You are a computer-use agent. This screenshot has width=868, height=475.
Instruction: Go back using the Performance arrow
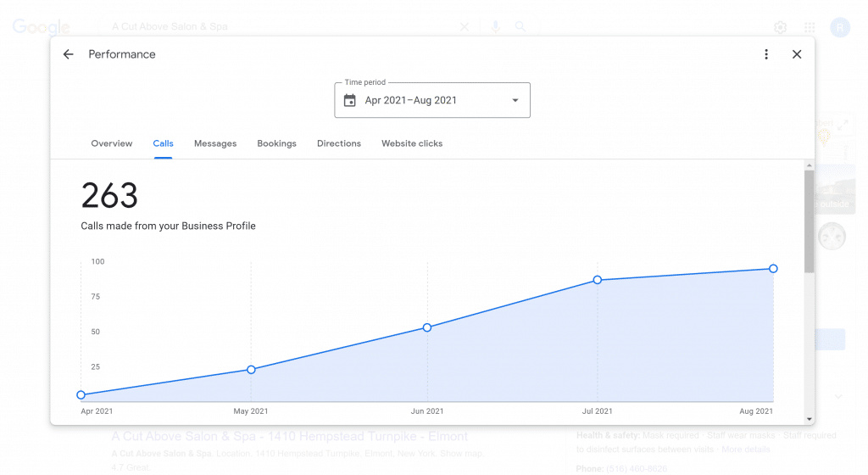pyautogui.click(x=68, y=54)
